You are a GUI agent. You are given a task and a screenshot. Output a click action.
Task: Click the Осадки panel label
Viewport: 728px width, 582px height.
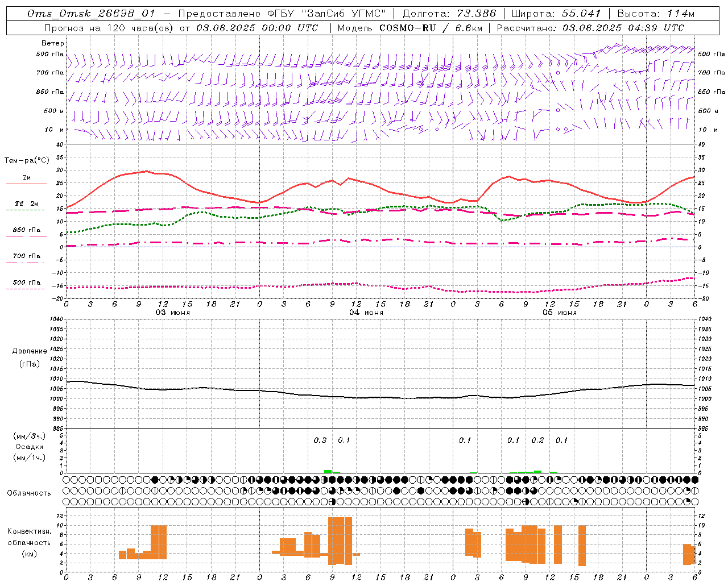click(x=30, y=447)
